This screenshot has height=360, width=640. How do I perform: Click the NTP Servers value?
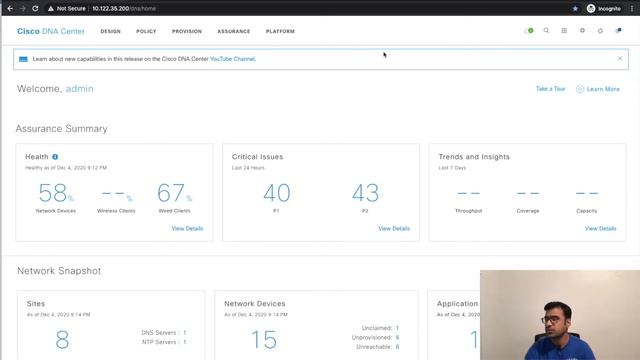(184, 342)
